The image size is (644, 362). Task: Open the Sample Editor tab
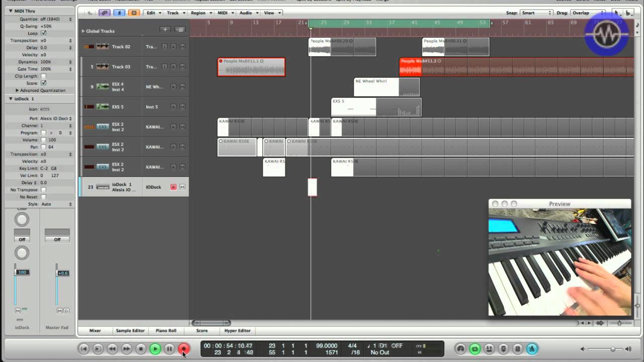(130, 330)
